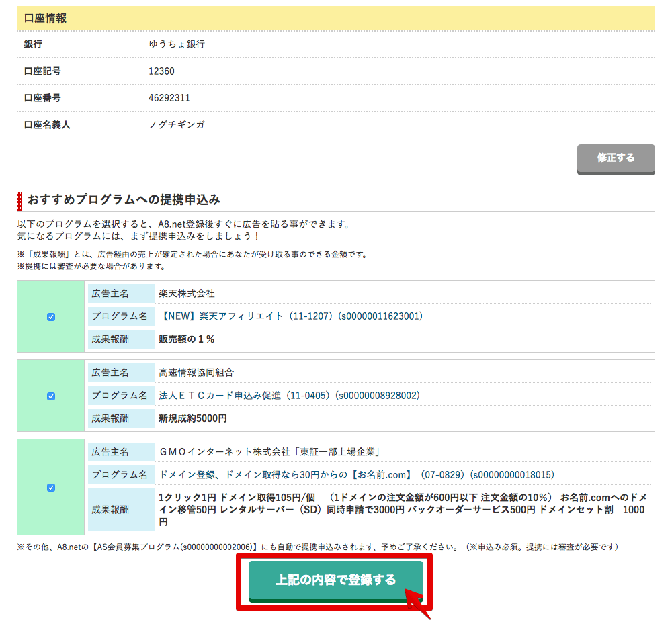The height and width of the screenshot is (622, 672).
Task: Select the 1クリック1円 reward description
Action: [402, 510]
